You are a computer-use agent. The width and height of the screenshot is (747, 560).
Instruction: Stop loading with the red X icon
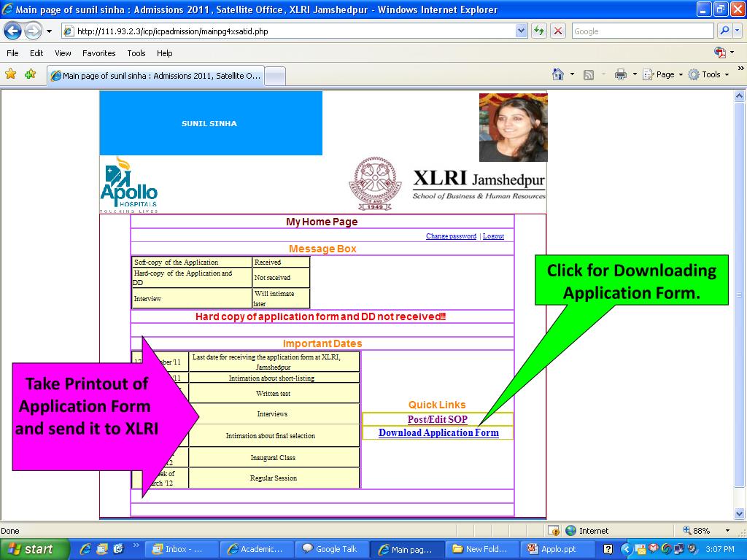point(558,31)
